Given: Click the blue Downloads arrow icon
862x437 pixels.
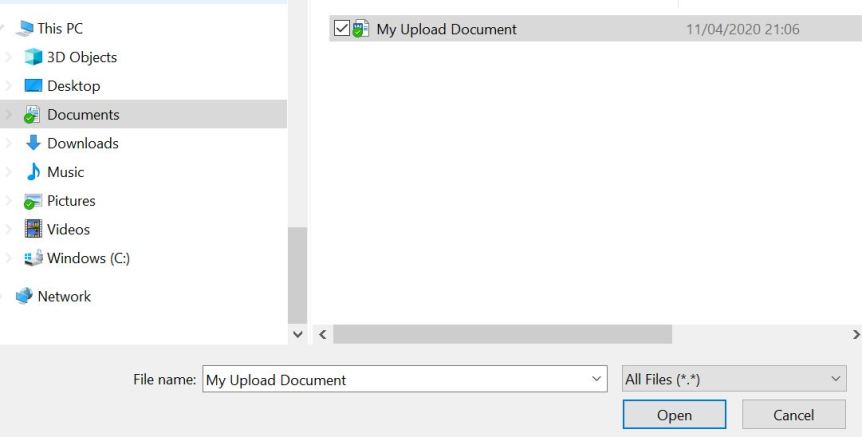Looking at the screenshot, I should pyautogui.click(x=33, y=143).
